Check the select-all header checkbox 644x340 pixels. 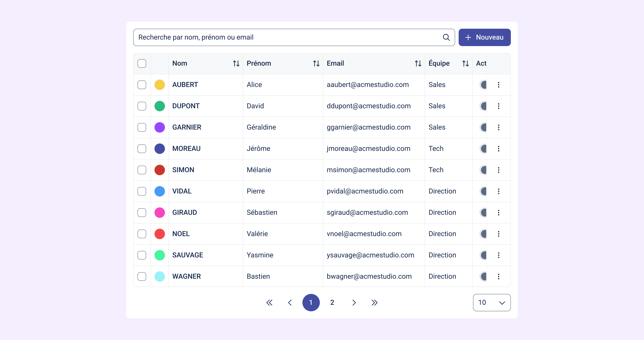pos(142,63)
